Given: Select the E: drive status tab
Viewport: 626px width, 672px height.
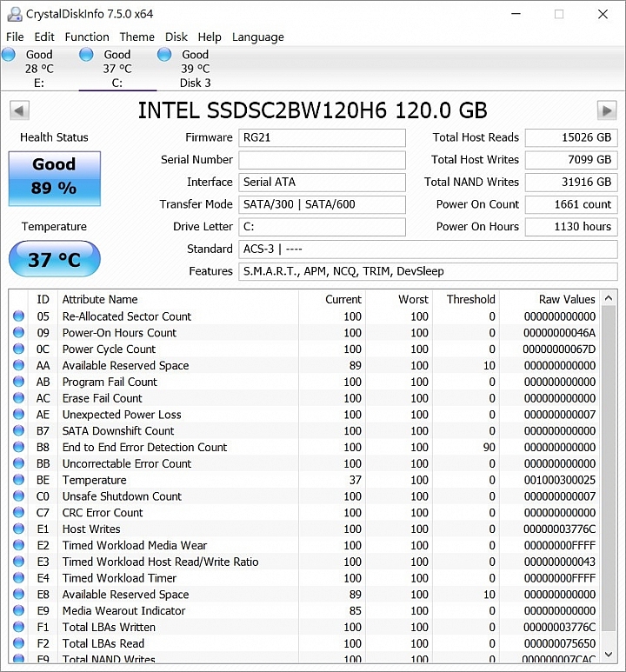Looking at the screenshot, I should pos(39,69).
